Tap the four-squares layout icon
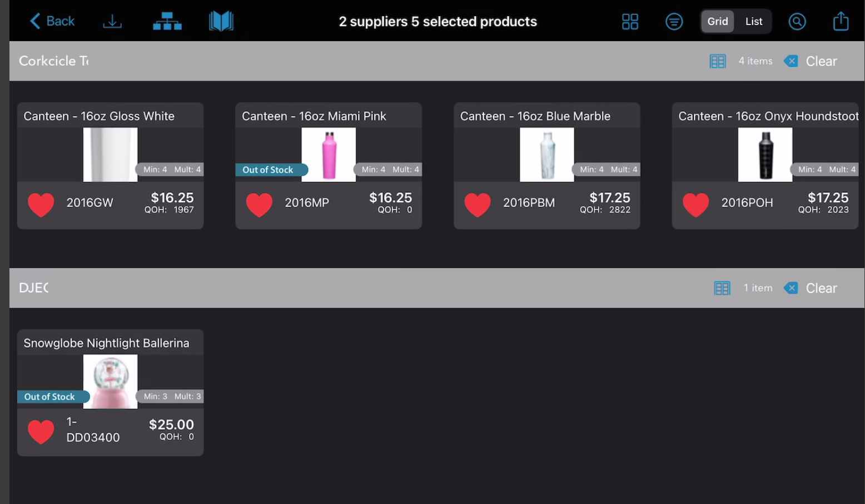Viewport: 865px width, 504px height. click(x=630, y=21)
